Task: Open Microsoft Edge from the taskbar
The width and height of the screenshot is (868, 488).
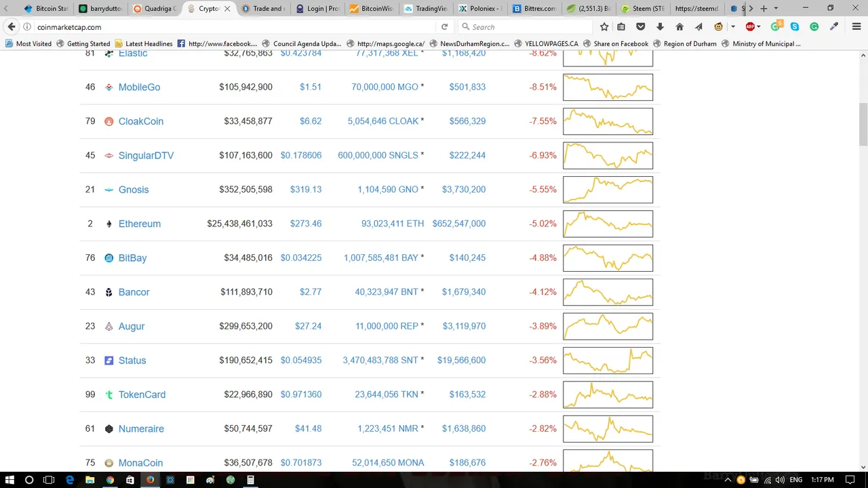Action: (x=69, y=480)
